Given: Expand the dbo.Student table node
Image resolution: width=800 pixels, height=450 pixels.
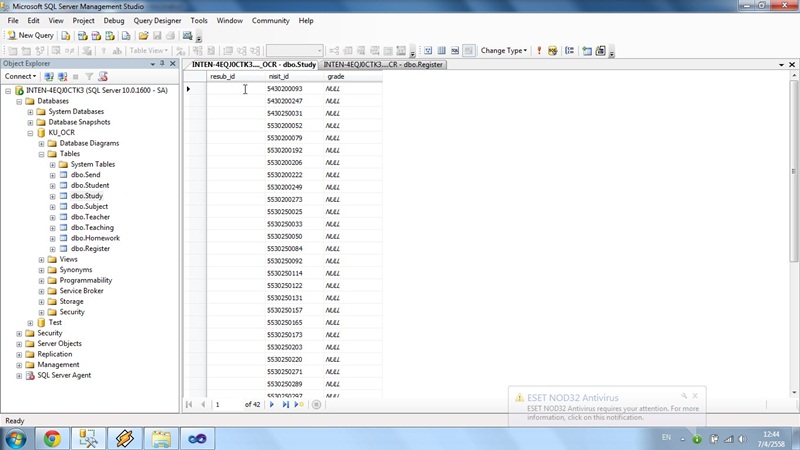Looking at the screenshot, I should point(52,185).
